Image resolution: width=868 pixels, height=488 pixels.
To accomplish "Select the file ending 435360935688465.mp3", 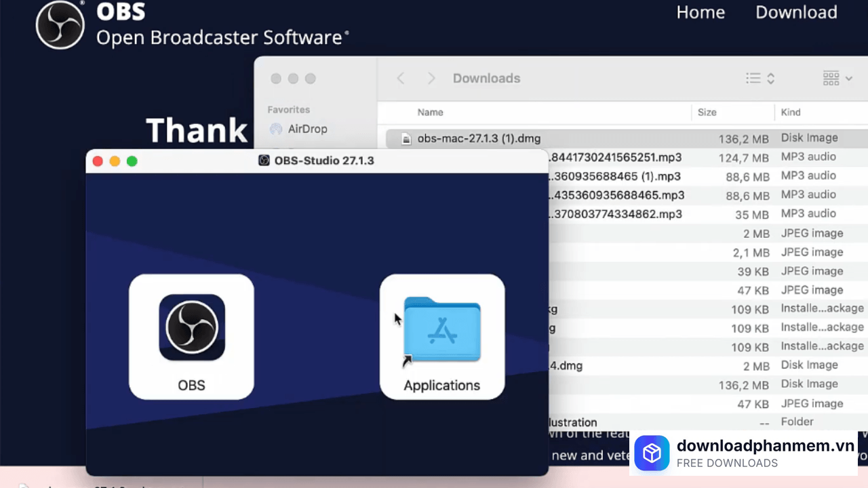I will click(x=617, y=195).
